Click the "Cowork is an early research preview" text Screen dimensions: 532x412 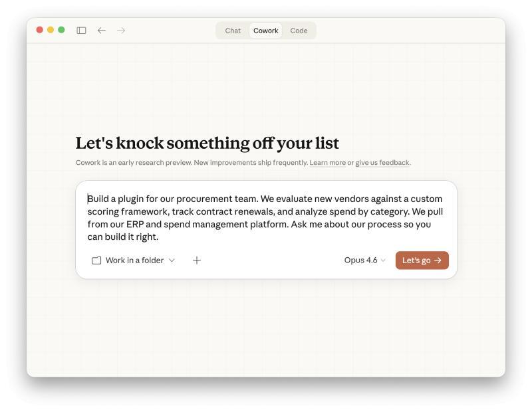coord(191,163)
